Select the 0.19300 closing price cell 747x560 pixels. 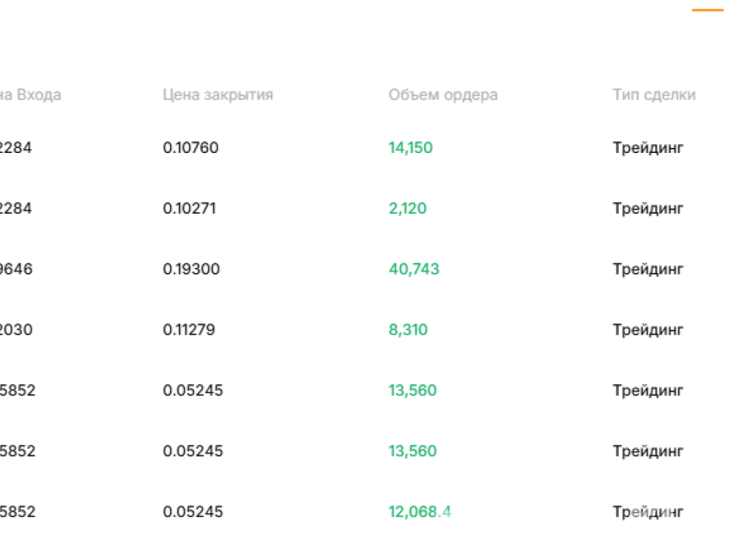click(x=191, y=269)
